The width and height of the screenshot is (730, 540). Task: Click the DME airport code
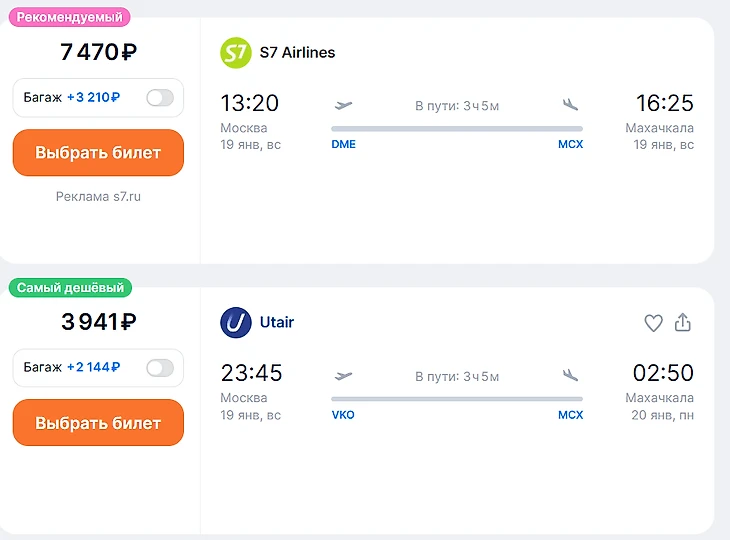(x=343, y=145)
